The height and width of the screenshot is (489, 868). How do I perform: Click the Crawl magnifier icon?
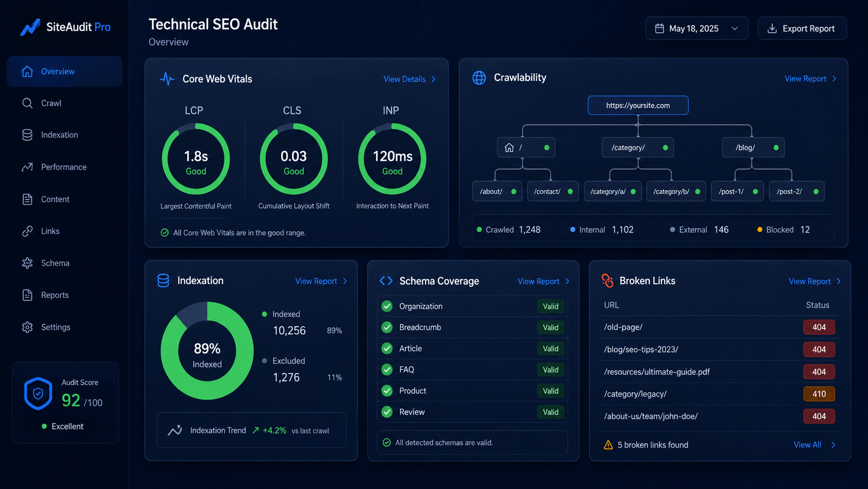pos(28,103)
